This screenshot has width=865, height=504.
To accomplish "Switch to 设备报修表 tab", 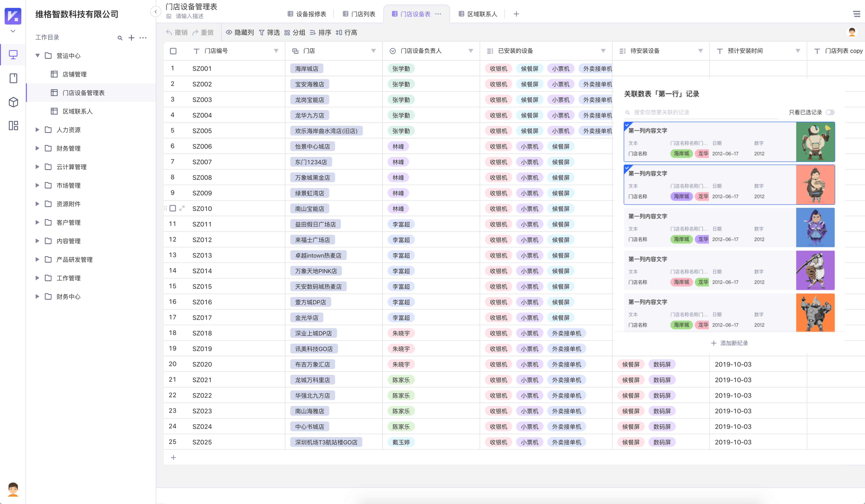I will (x=306, y=14).
